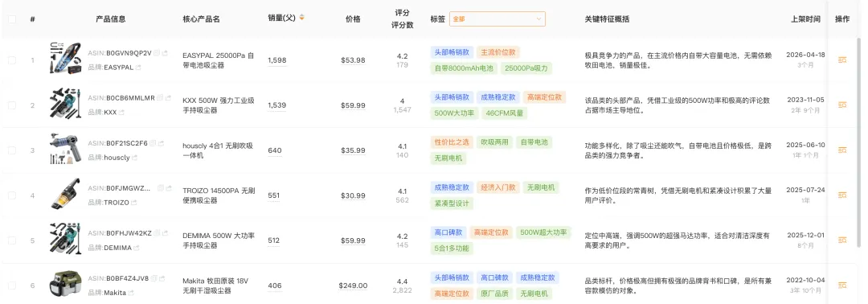868x304 pixels.
Task: Click the Makita vacuum product thumbnail
Action: (65, 284)
